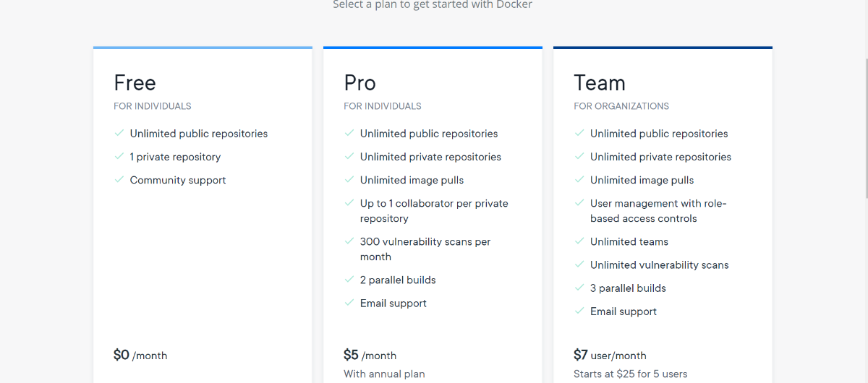The image size is (868, 383).
Task: Click the $7 user/month price
Action: (x=610, y=355)
